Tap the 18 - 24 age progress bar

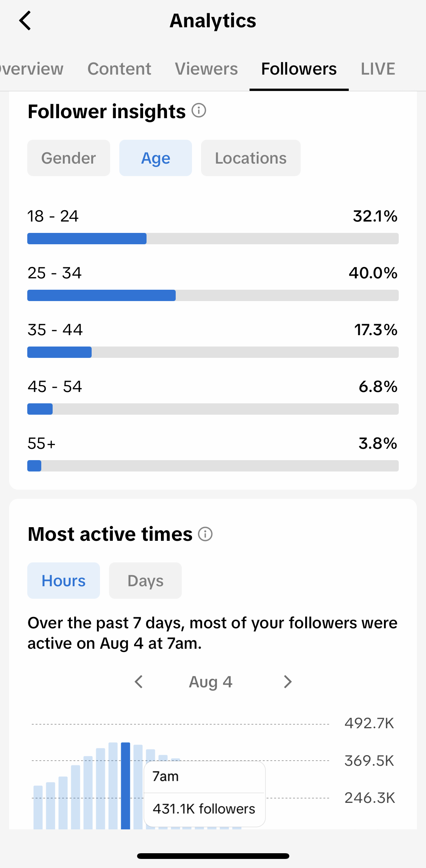click(x=213, y=239)
